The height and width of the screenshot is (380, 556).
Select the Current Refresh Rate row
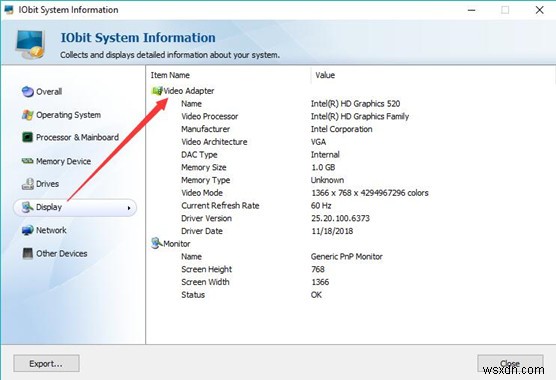pyautogui.click(x=220, y=206)
